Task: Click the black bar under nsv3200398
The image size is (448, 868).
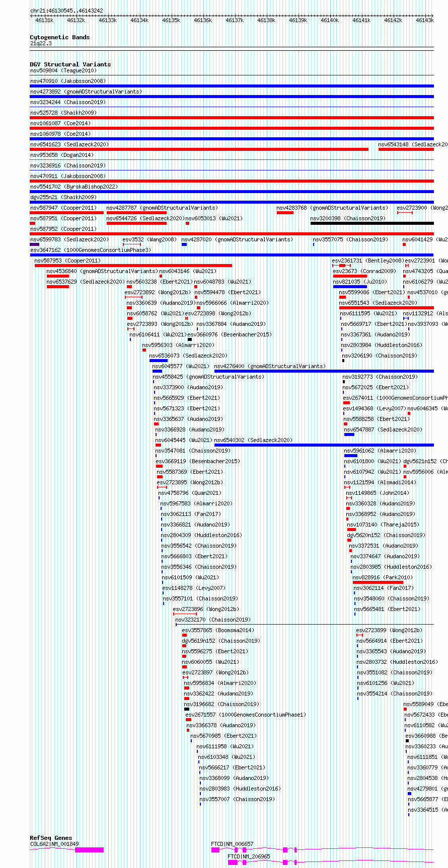Action: tap(372, 223)
